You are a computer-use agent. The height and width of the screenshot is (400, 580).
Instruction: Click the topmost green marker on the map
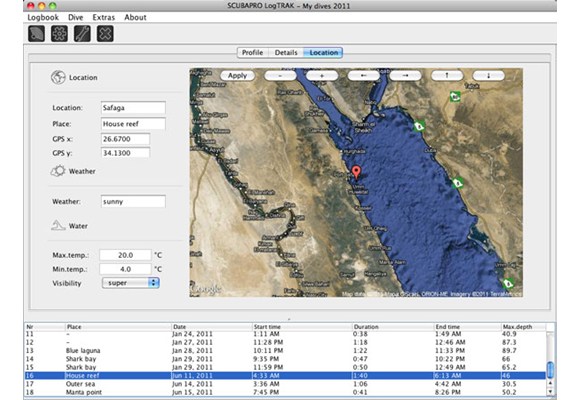455,97
